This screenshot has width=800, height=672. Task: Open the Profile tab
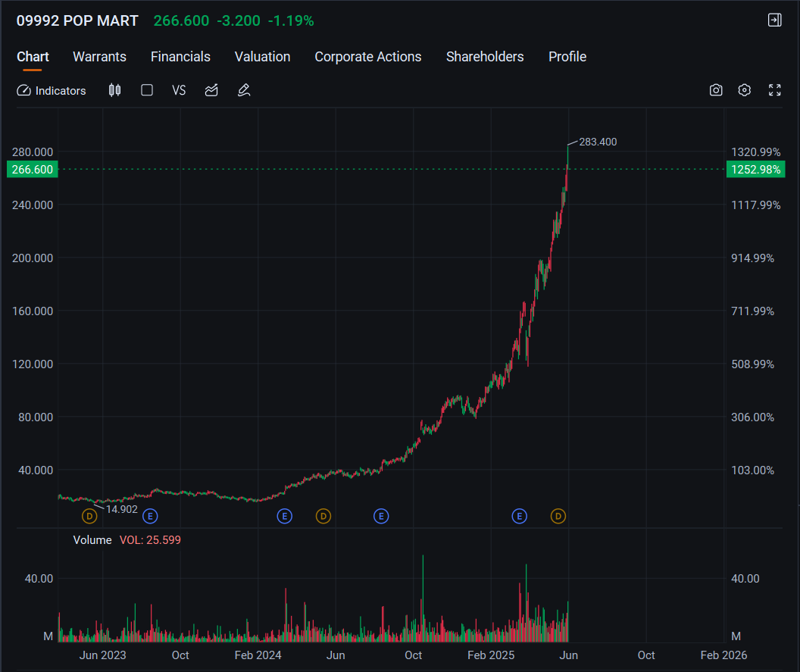click(x=567, y=57)
